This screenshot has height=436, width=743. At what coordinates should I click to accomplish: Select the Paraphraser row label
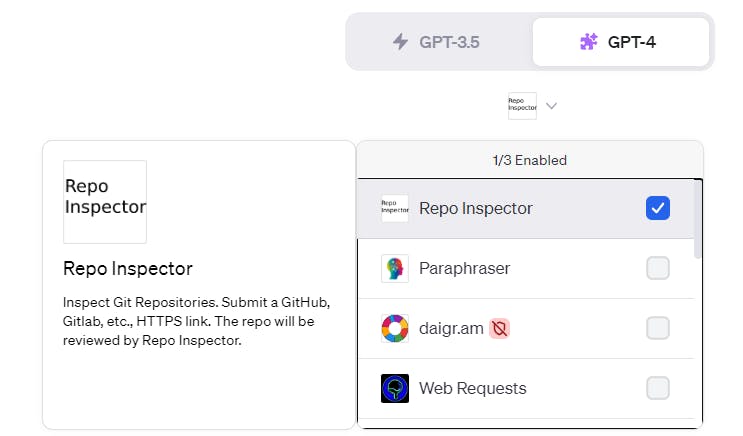click(x=464, y=268)
